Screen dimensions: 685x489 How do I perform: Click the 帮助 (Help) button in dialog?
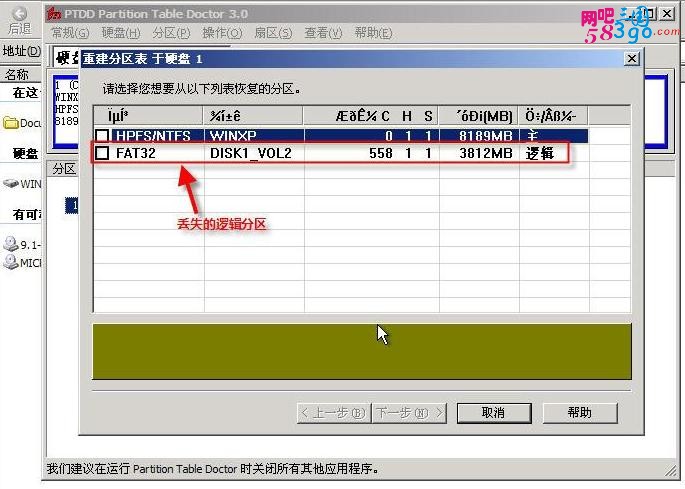click(x=580, y=413)
